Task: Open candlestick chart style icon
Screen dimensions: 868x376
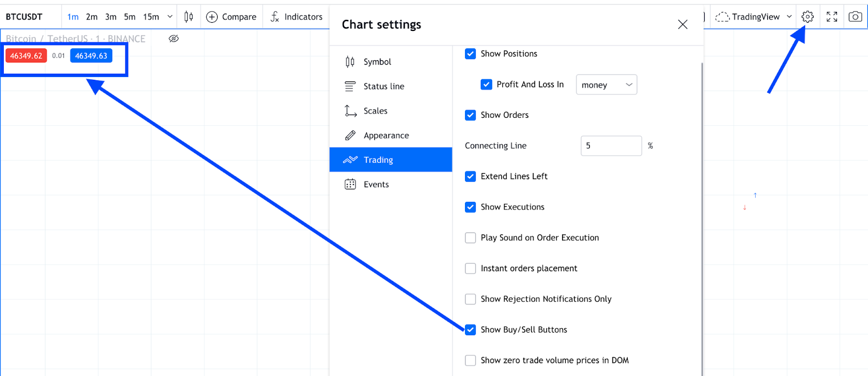Action: 188,17
